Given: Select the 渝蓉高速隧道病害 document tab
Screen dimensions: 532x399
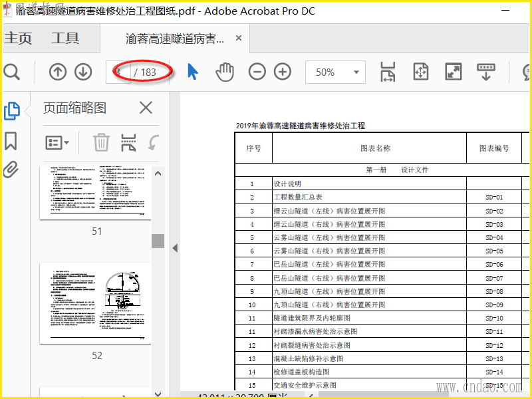Looking at the screenshot, I should [x=174, y=39].
